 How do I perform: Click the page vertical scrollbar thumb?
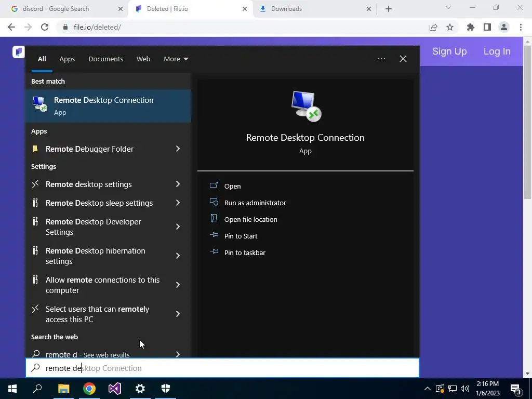click(x=527, y=122)
